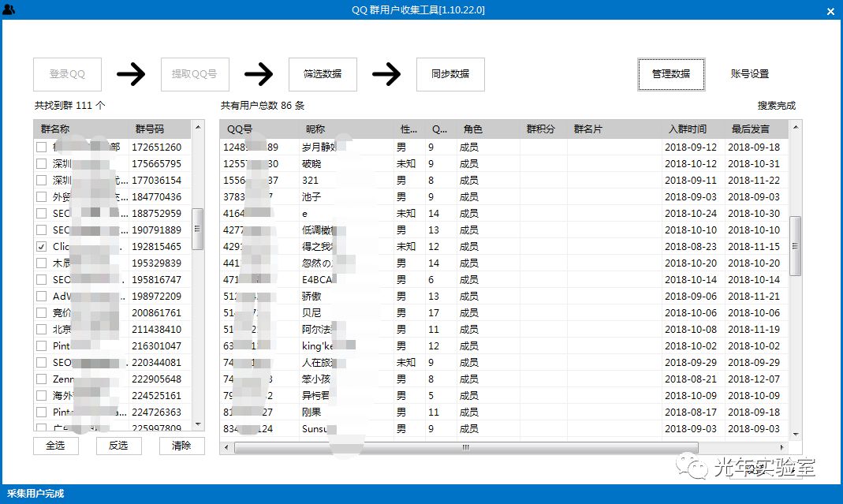Screen dimensions: 843x504
Task: Click the 登录QQ button
Action: point(67,74)
